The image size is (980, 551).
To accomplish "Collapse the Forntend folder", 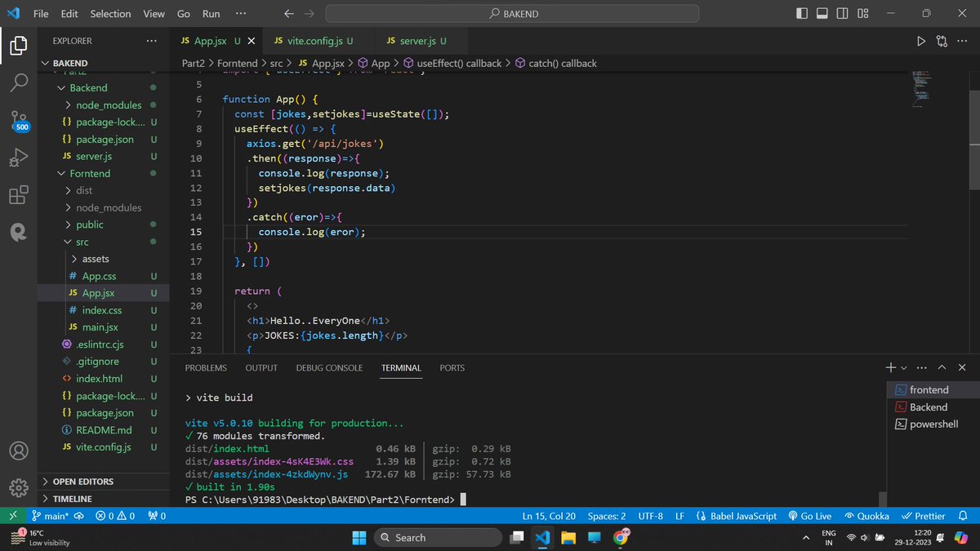I will pyautogui.click(x=103, y=173).
